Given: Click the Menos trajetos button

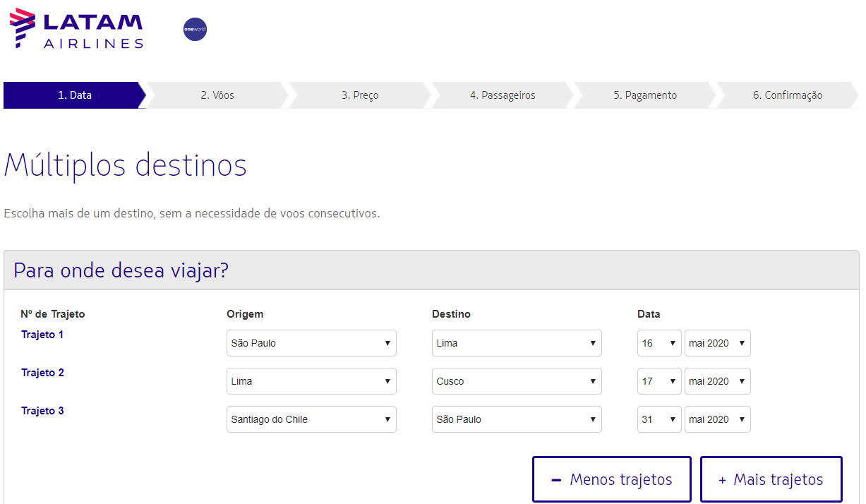Looking at the screenshot, I should click(x=611, y=479).
